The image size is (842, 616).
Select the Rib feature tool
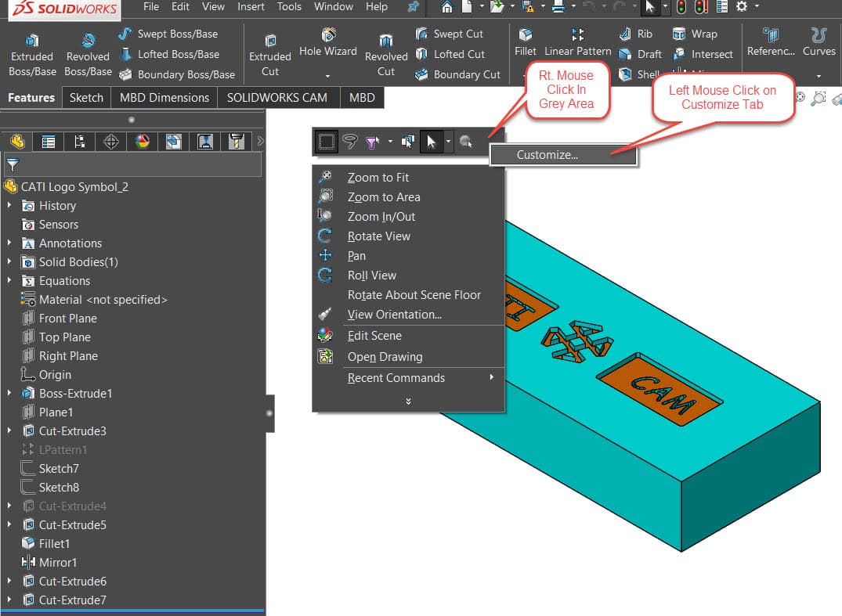click(x=636, y=34)
